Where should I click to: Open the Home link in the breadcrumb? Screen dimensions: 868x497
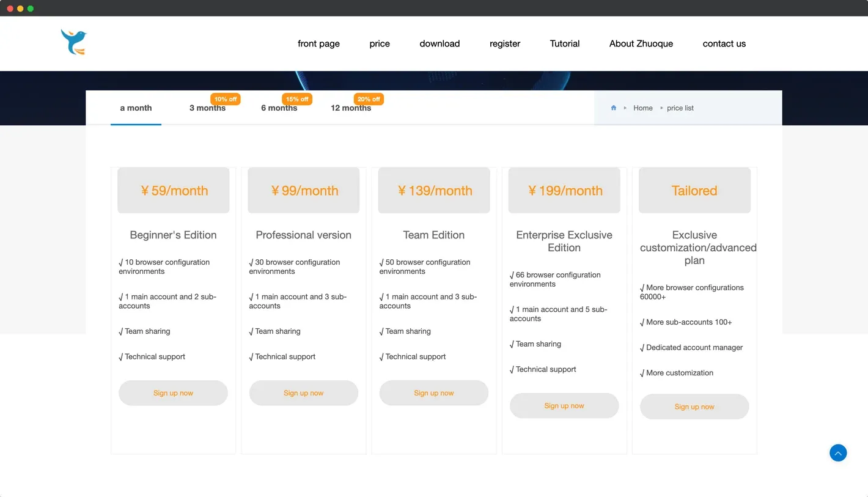643,108
